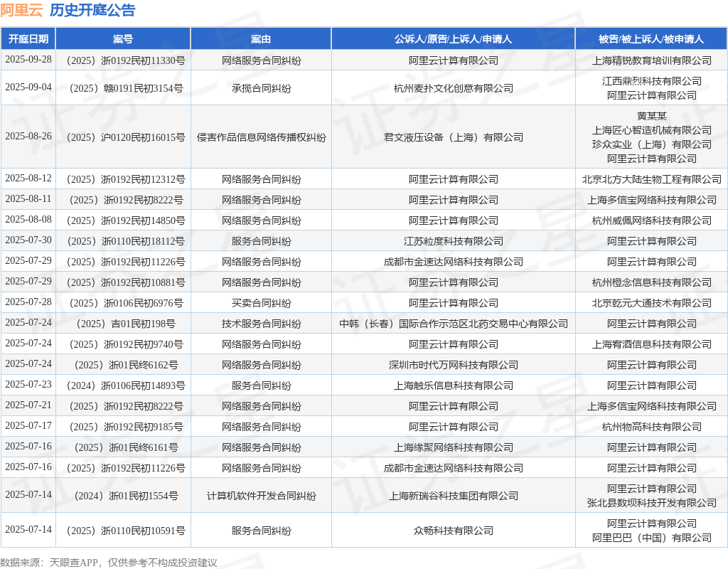The height and width of the screenshot is (569, 728).
Task: Select case number (2025)浙01民终6161号
Action: click(x=123, y=447)
